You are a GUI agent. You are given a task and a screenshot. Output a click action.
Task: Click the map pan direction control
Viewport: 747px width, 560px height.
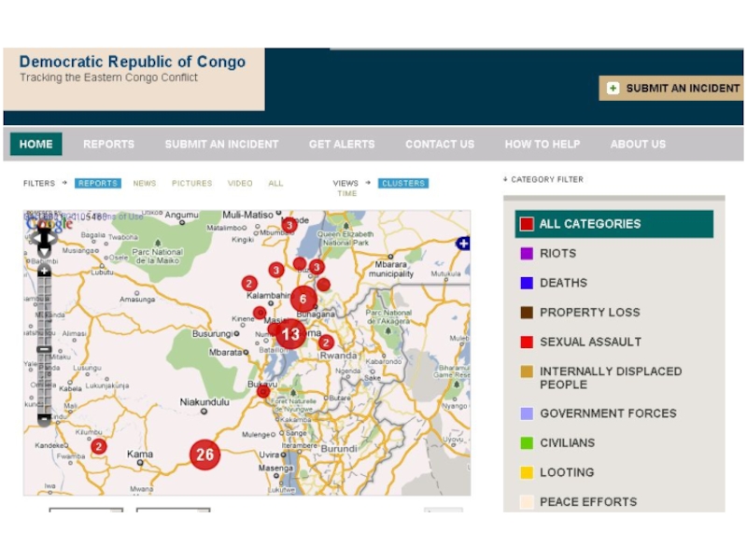pos(44,239)
